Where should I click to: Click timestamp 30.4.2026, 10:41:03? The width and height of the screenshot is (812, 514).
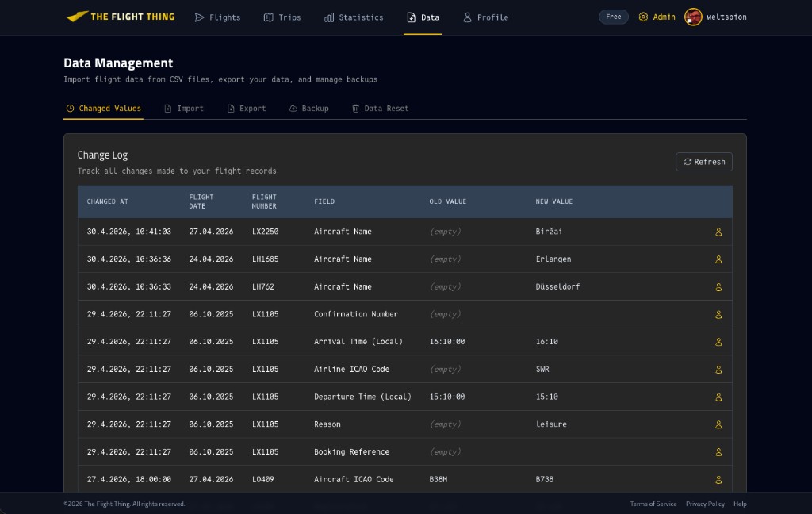(x=129, y=232)
